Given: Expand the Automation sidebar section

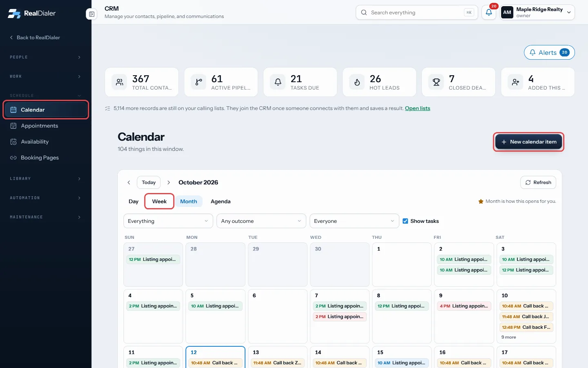Looking at the screenshot, I should pyautogui.click(x=46, y=198).
